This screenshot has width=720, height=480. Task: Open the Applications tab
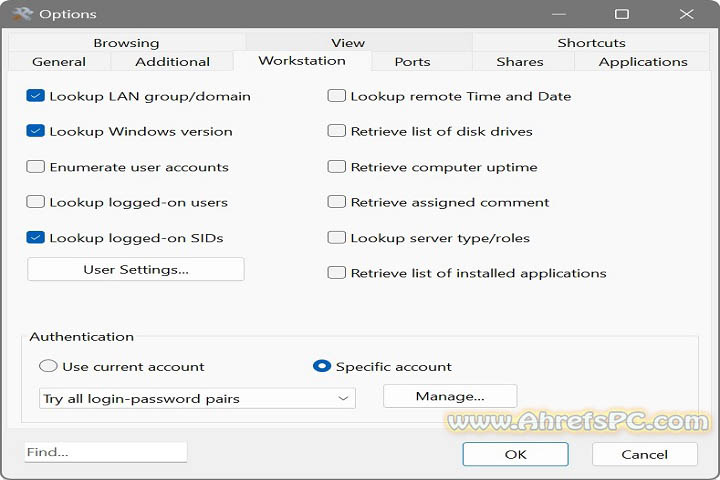click(x=643, y=62)
